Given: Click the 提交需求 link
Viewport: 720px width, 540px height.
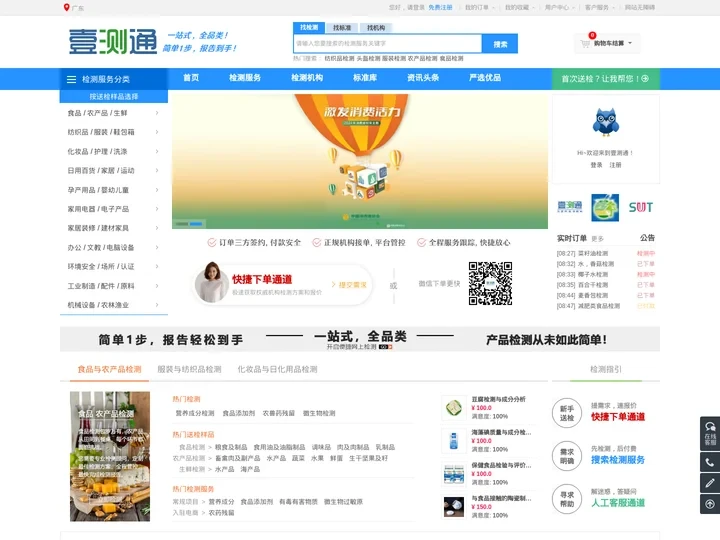Looking at the screenshot, I should click(349, 285).
